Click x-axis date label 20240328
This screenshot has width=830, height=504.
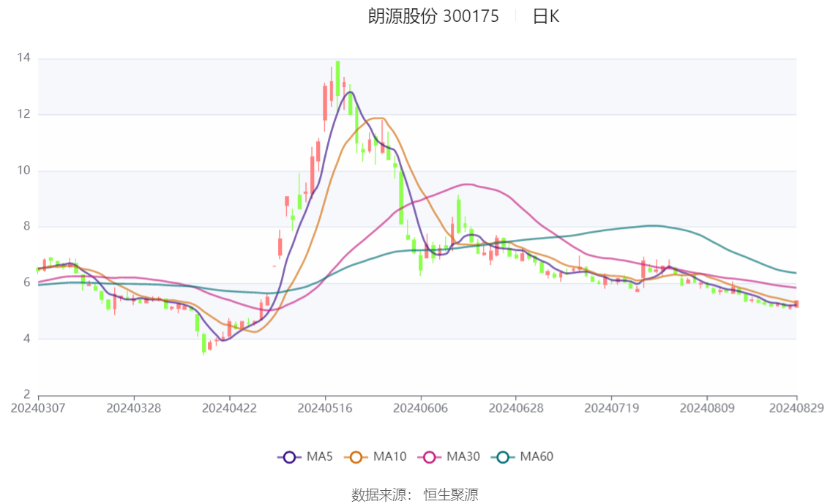[133, 408]
